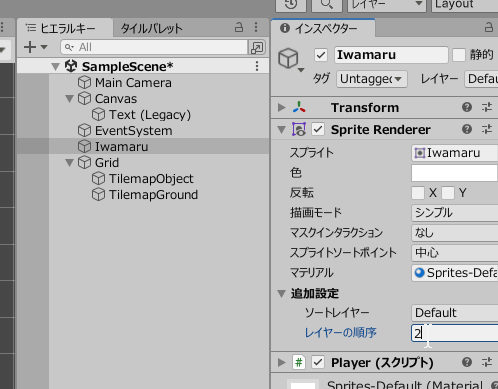498x389 pixels.
Task: Collapse the Canvas tree item
Action: pyautogui.click(x=69, y=99)
